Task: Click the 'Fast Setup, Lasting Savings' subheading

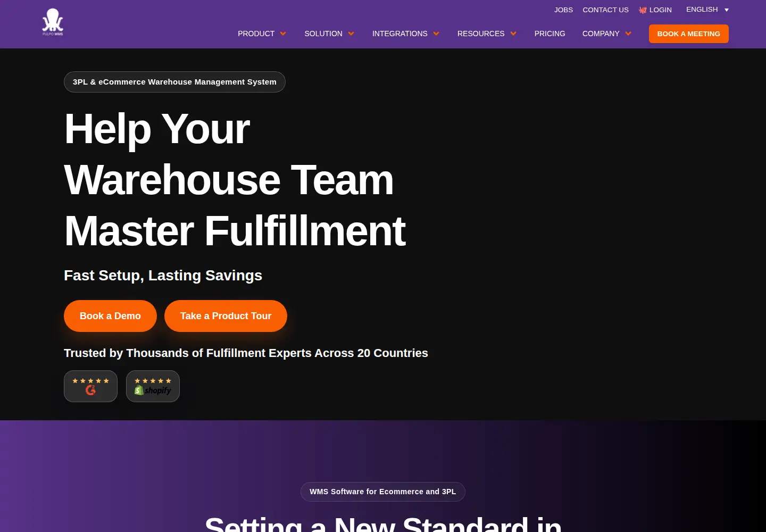Action: pos(163,276)
